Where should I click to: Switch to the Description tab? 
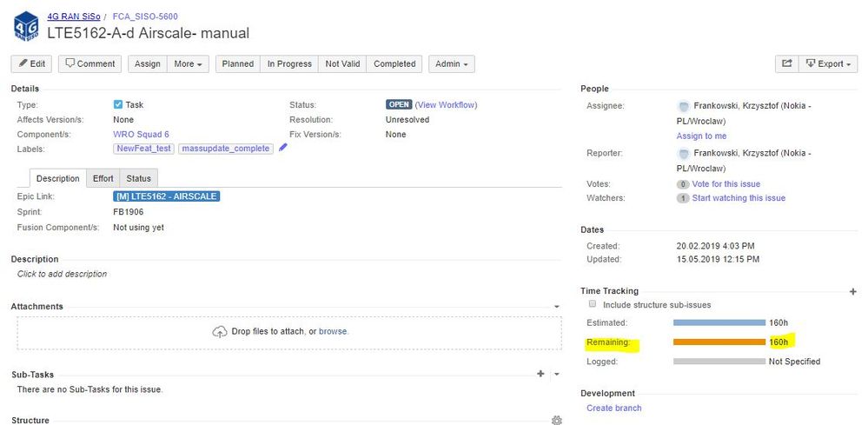tap(58, 178)
